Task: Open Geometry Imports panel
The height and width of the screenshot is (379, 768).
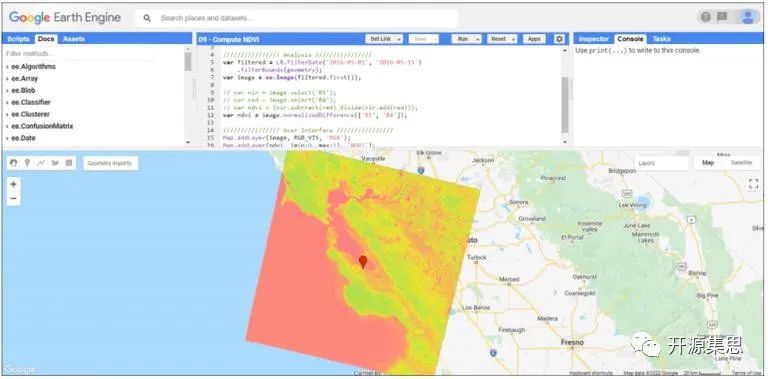Action: (110, 163)
